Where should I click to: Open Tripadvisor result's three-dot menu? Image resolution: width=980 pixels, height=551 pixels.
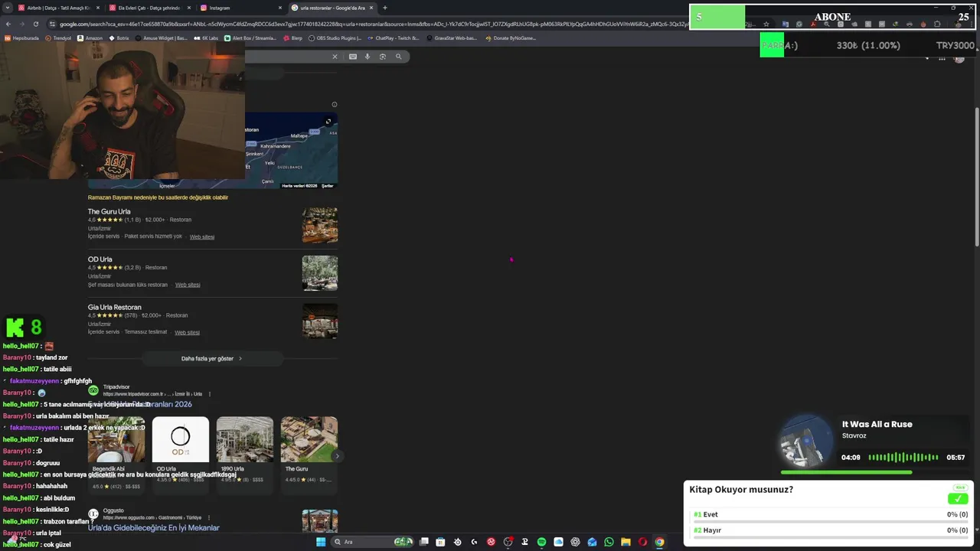(210, 394)
